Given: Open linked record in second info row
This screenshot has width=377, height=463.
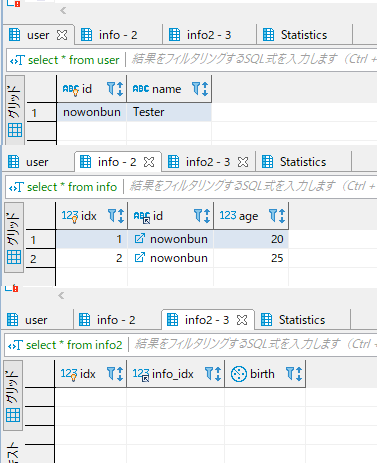Looking at the screenshot, I should coord(139,258).
